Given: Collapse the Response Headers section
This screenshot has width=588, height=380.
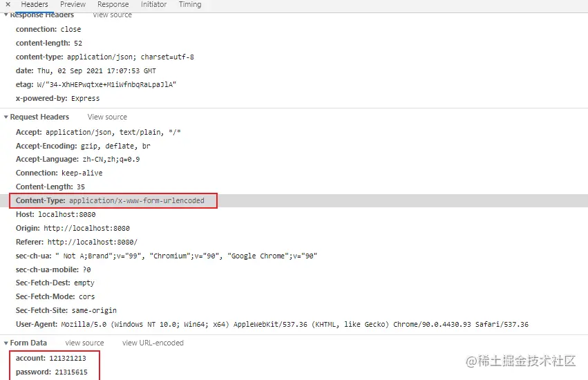Looking at the screenshot, I should 6,15.
